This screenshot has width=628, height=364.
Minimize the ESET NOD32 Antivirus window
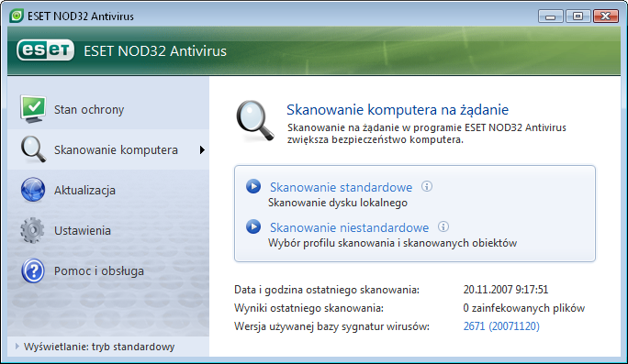click(x=551, y=17)
